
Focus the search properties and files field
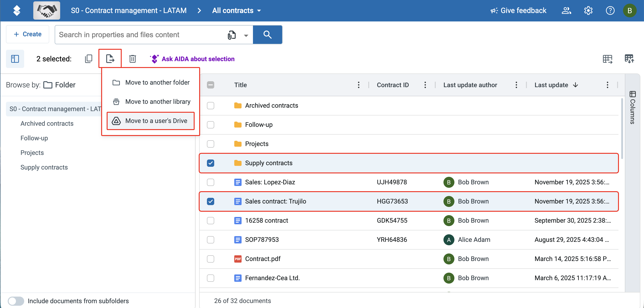click(140, 35)
